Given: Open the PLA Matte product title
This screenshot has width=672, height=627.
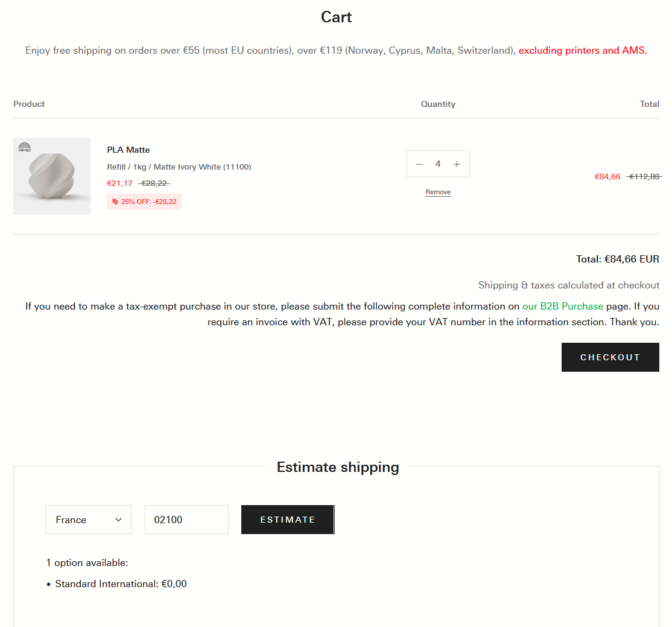Looking at the screenshot, I should coord(128,150).
